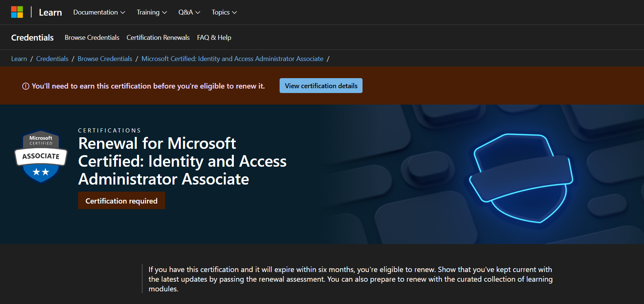The height and width of the screenshot is (304, 644).
Task: Click the Credentials breadcrumb link
Action: pyautogui.click(x=52, y=59)
